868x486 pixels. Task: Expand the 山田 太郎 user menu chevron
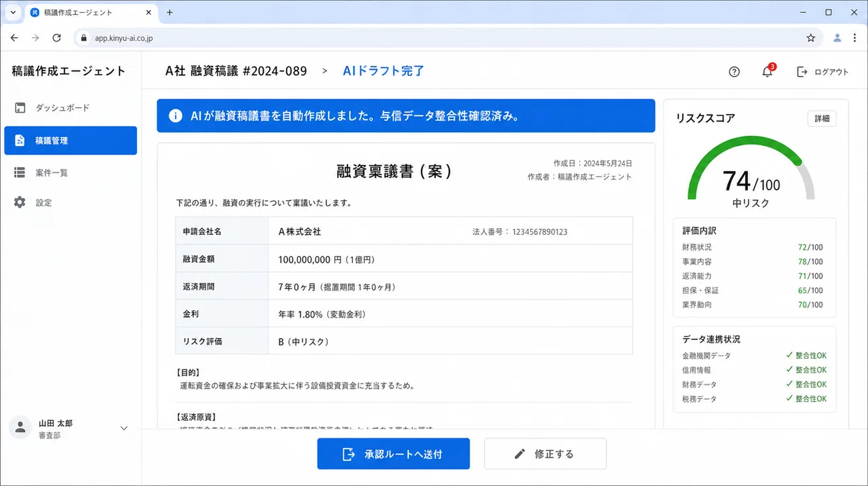(124, 428)
